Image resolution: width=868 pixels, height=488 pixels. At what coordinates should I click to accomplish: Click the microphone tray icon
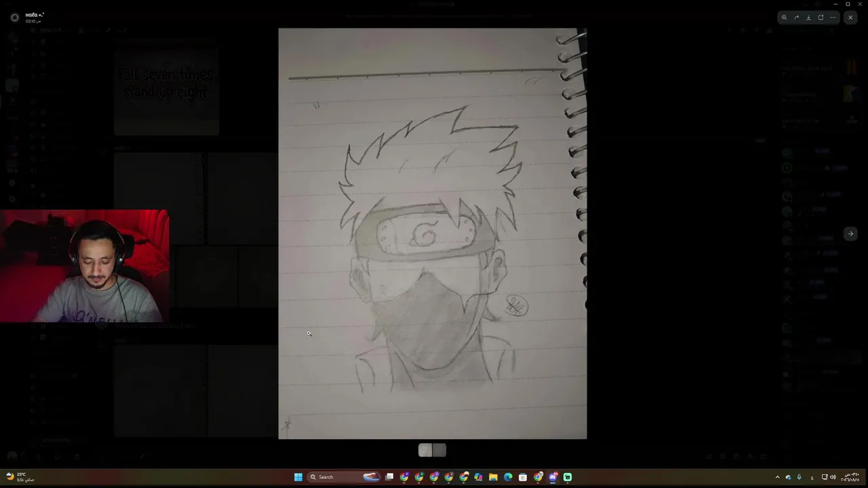[x=799, y=477]
